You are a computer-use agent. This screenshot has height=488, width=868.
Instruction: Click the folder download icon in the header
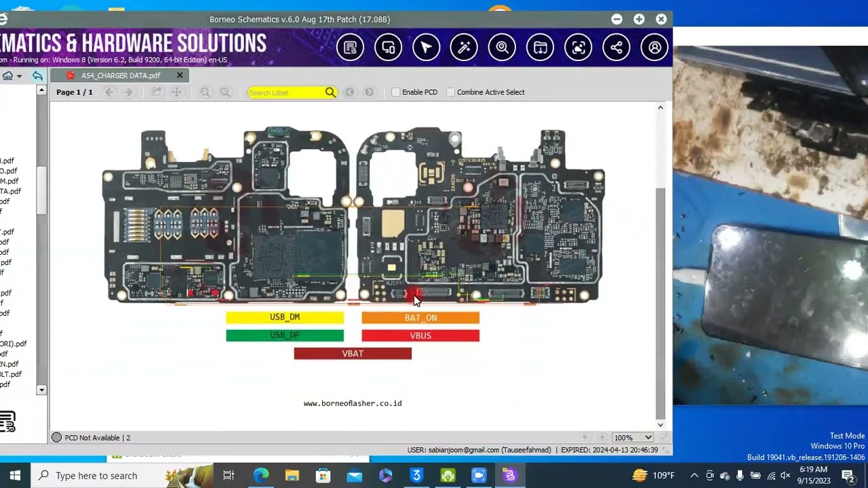[x=540, y=47]
